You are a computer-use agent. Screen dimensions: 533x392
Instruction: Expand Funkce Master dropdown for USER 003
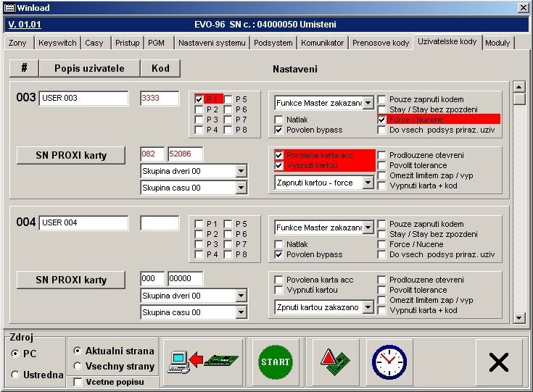pos(368,103)
